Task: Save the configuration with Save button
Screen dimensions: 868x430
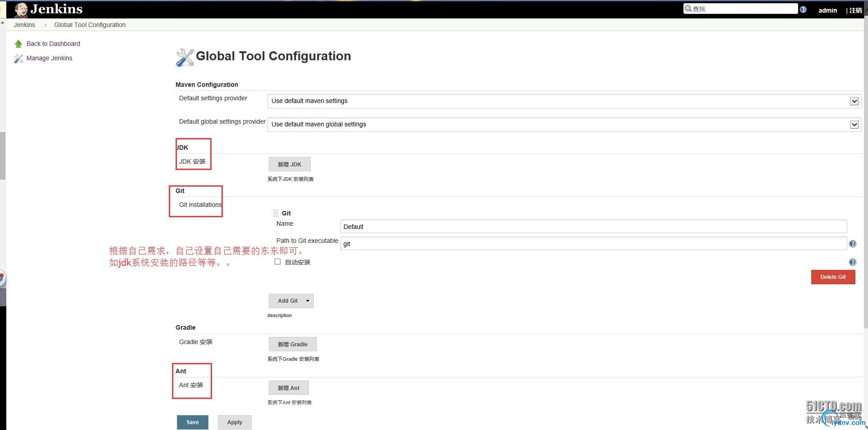Action: point(193,422)
